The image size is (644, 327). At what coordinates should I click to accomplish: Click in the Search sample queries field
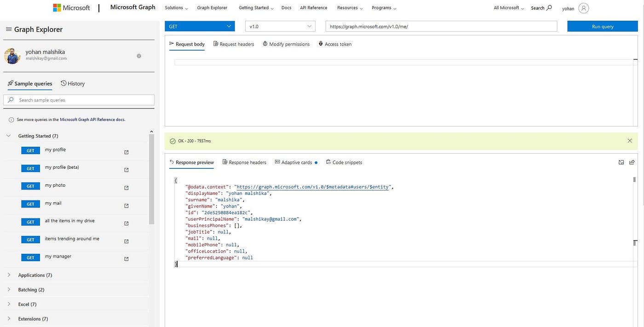coord(79,100)
